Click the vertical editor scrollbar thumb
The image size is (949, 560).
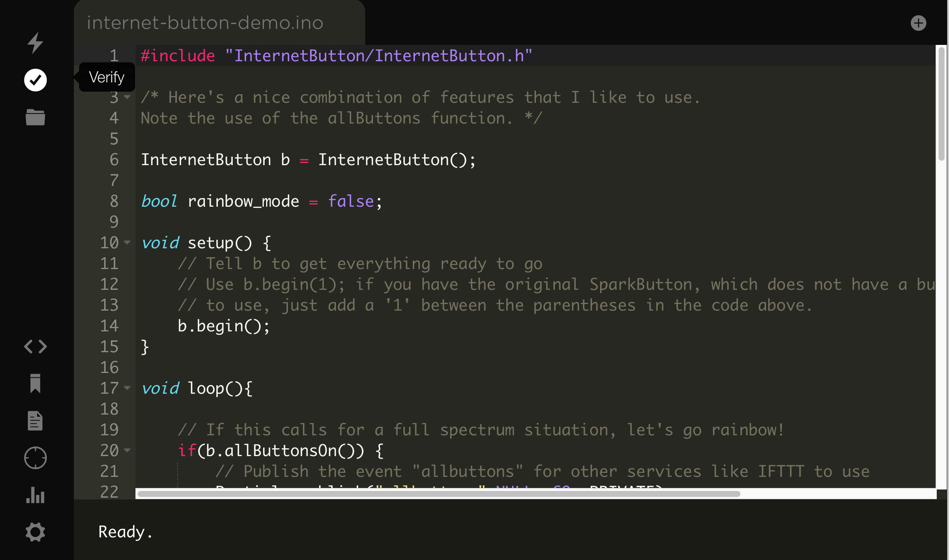[x=942, y=104]
